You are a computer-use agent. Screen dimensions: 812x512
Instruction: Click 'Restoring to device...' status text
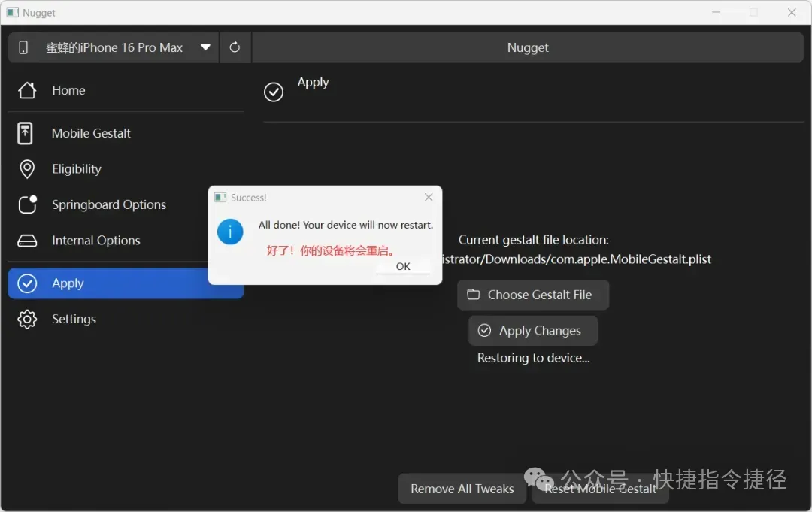pyautogui.click(x=533, y=358)
